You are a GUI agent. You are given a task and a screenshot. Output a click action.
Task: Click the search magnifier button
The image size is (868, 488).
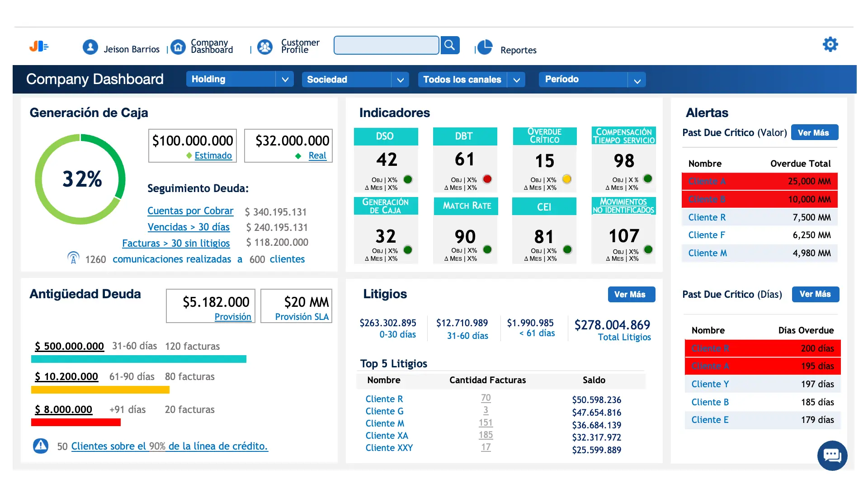pyautogui.click(x=450, y=45)
